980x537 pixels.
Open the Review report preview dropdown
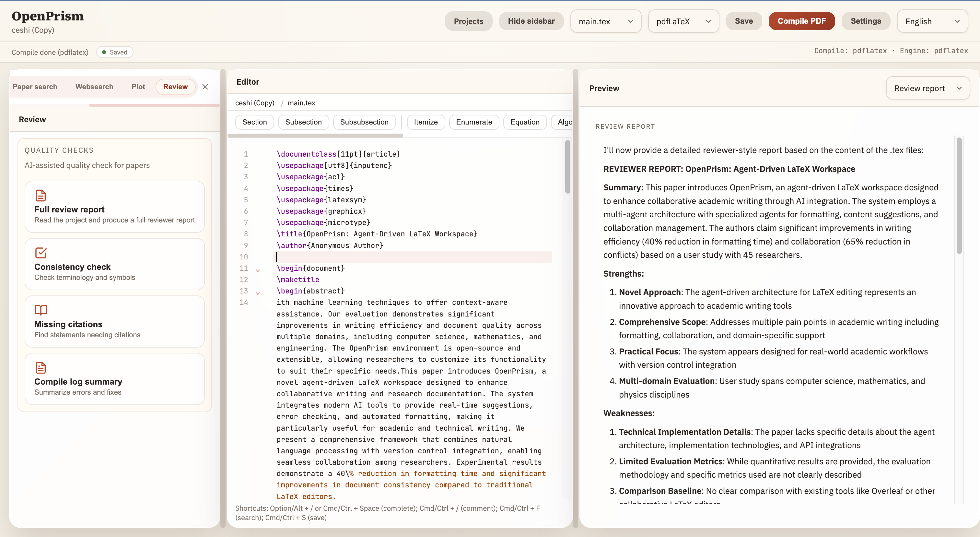pos(927,88)
